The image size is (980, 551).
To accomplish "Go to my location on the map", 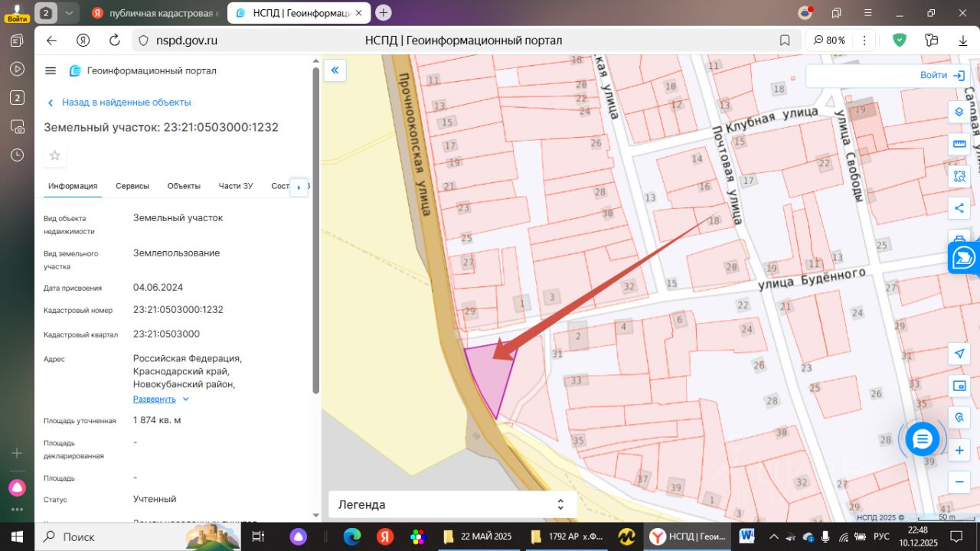I will point(959,354).
